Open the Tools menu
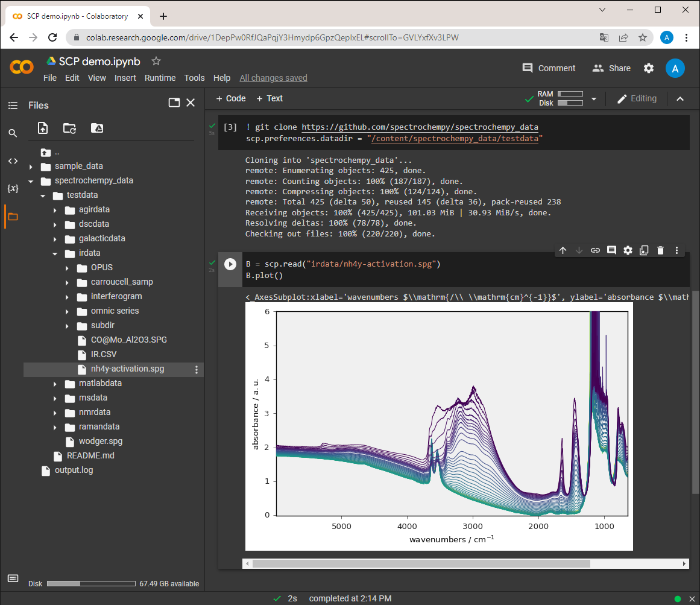 194,78
